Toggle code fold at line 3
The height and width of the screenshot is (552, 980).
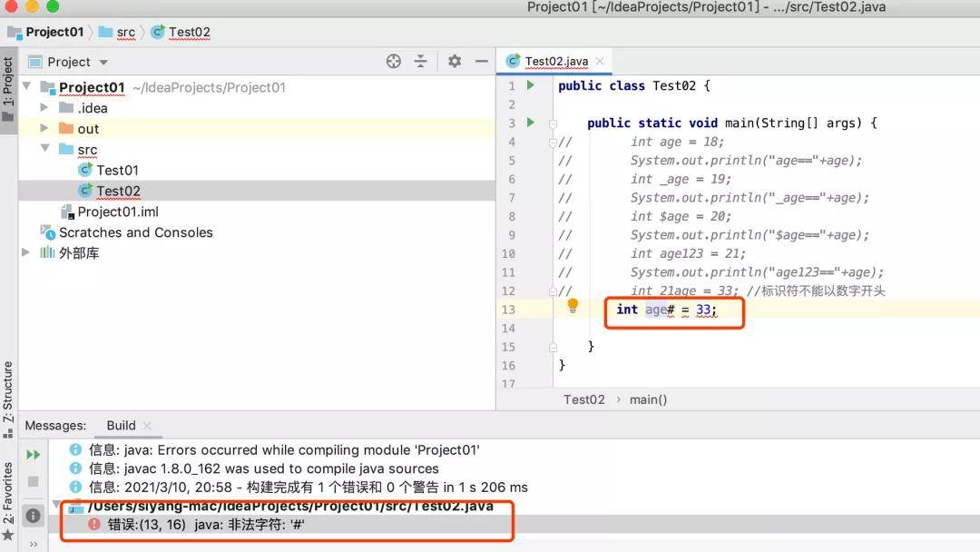coord(554,123)
